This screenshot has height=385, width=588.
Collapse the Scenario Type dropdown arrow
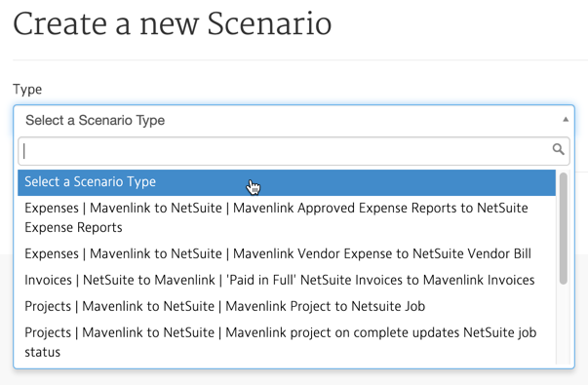point(566,120)
